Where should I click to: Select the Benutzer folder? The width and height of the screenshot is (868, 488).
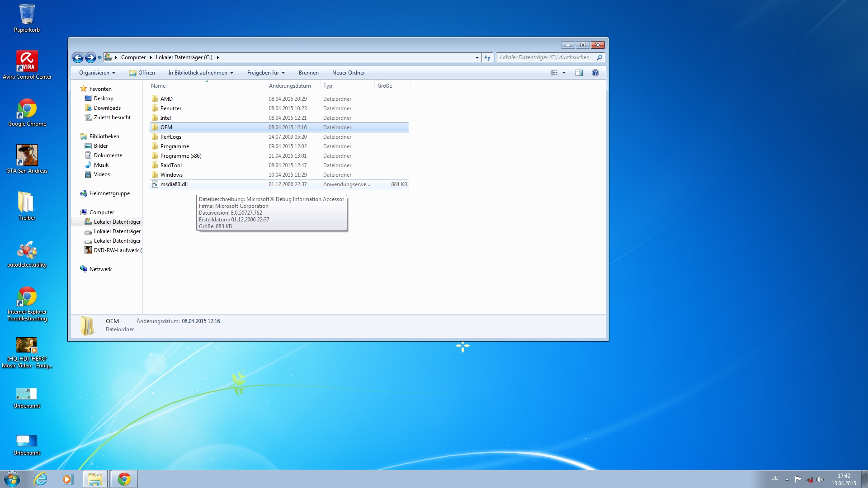click(279, 108)
